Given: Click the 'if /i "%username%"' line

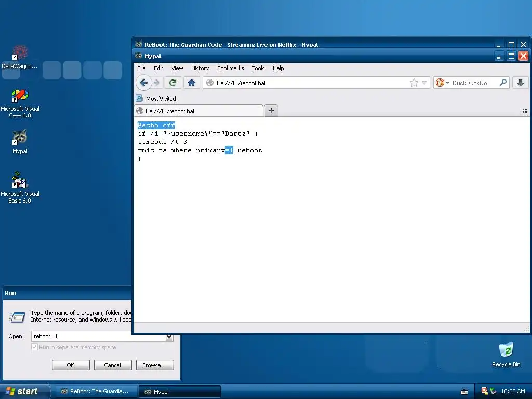Looking at the screenshot, I should point(198,134).
